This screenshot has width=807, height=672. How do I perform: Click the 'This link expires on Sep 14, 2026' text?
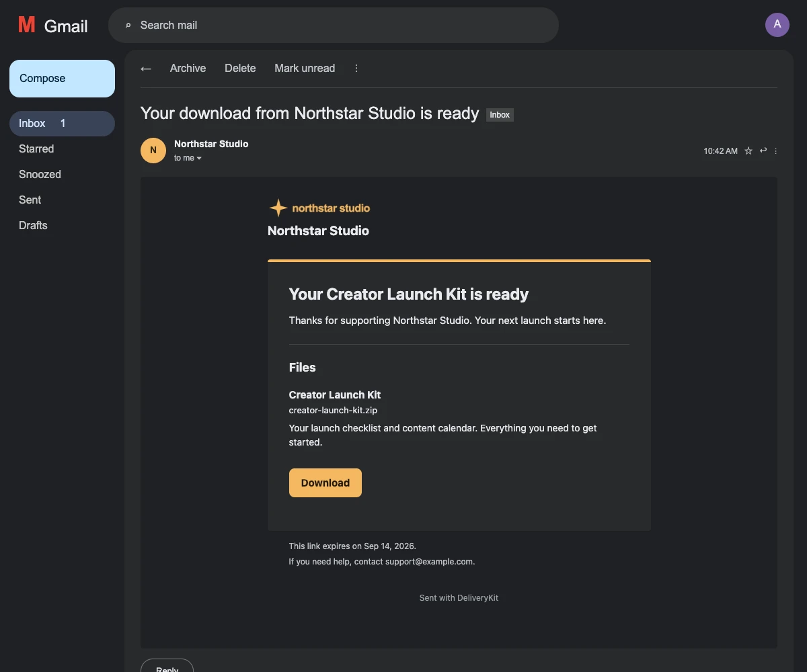[x=352, y=546]
